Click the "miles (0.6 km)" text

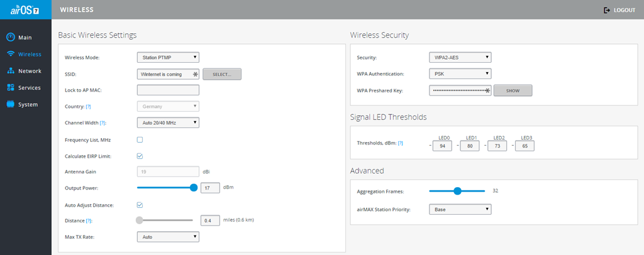pyautogui.click(x=238, y=220)
